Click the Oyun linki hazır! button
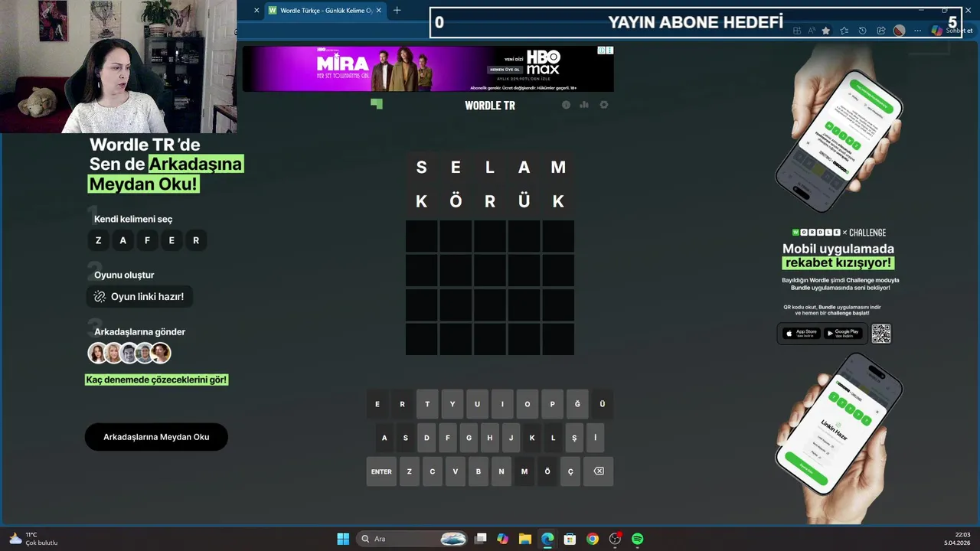Screen dimensions: 980x551 [x=139, y=296]
